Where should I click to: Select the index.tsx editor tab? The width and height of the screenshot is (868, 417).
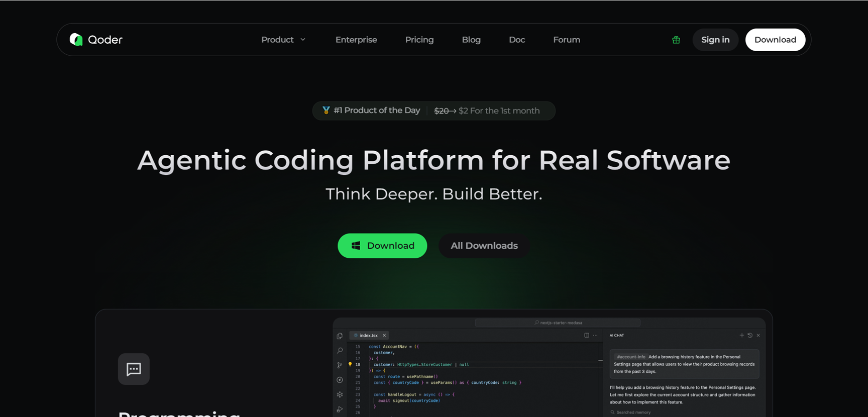click(x=368, y=336)
